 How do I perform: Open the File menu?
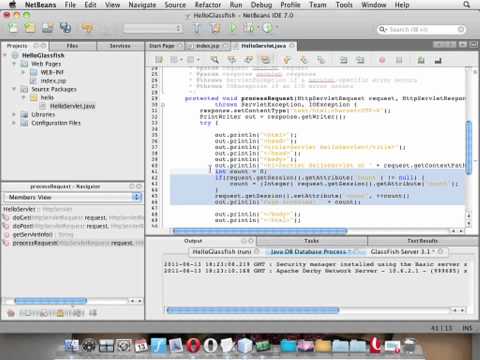[70, 5]
